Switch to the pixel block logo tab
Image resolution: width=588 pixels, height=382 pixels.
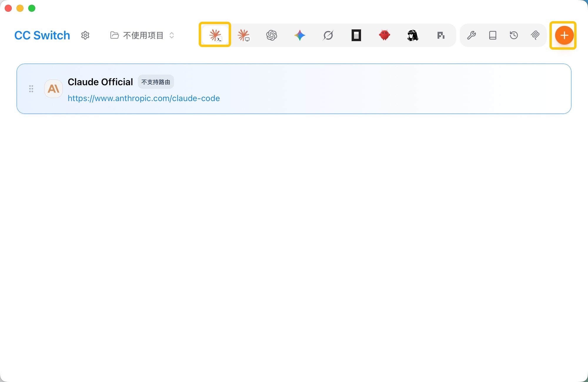(441, 35)
